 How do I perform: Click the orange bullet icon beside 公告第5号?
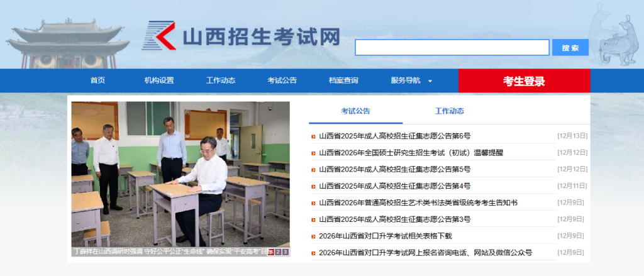313,170
